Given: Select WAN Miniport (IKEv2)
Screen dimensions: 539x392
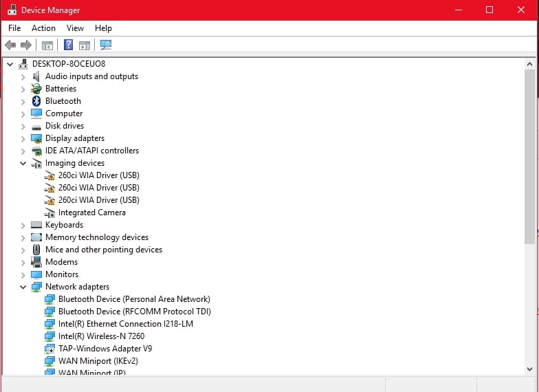Looking at the screenshot, I should click(98, 361).
